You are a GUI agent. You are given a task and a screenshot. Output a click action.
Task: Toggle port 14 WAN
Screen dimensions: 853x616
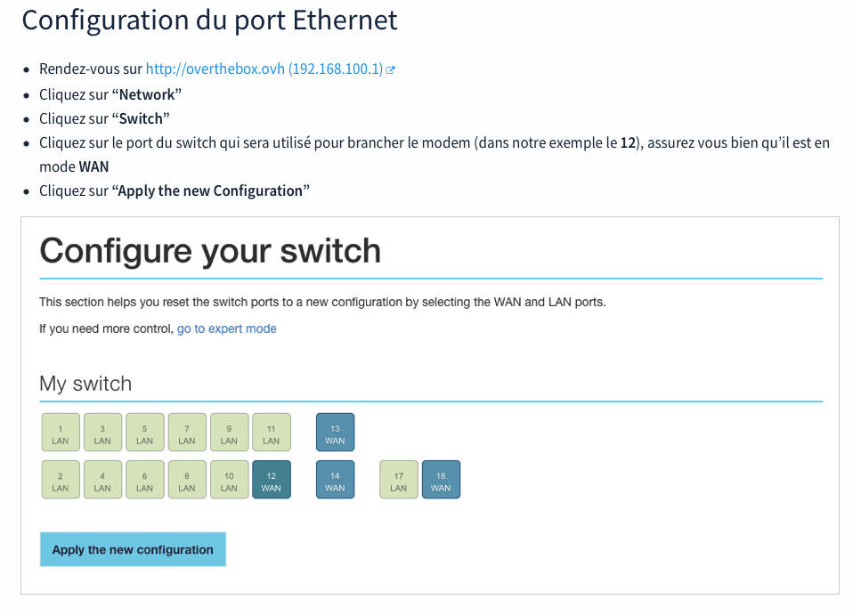tap(335, 480)
